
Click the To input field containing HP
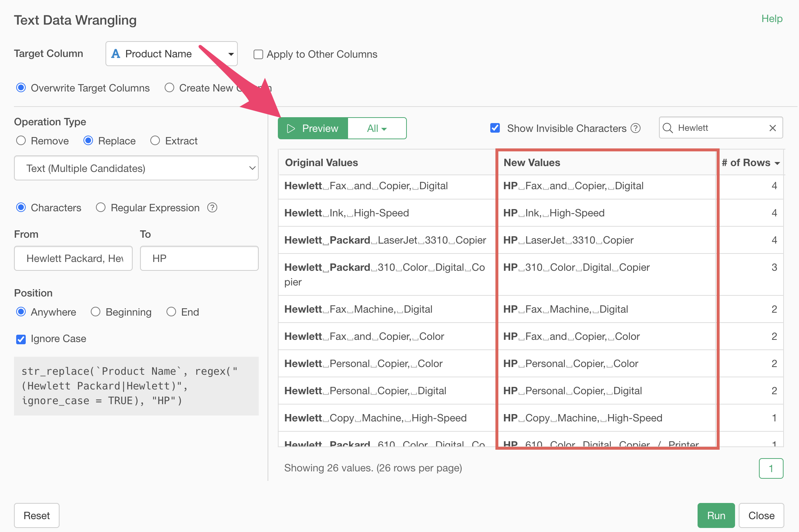coord(199,258)
